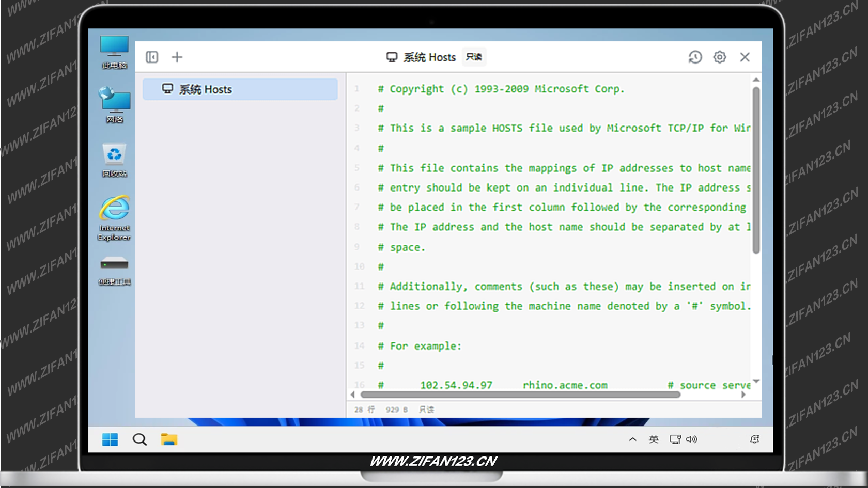Click the monitor icon beside 系统 Hosts title
Image resolution: width=868 pixels, height=488 pixels.
tap(392, 57)
